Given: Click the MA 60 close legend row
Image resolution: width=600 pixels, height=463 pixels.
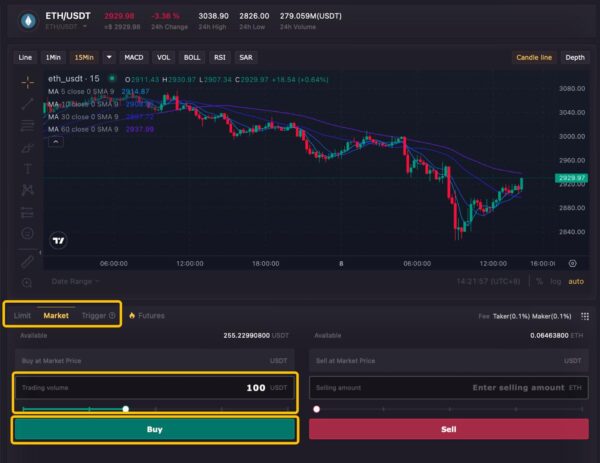Looking at the screenshot, I should click(101, 129).
